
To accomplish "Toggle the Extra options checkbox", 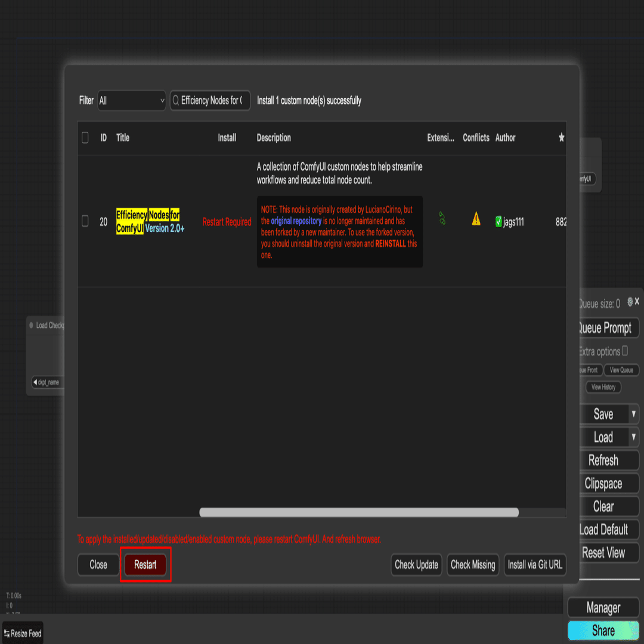I will pos(625,351).
